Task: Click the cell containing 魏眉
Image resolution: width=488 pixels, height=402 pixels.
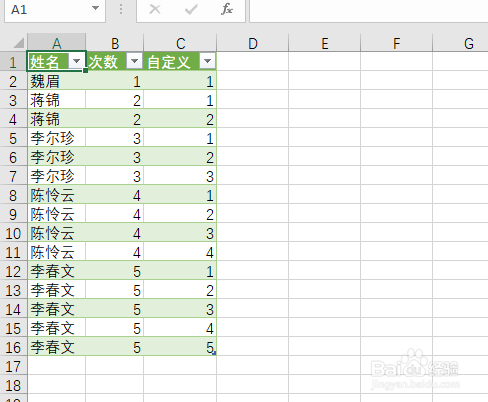Action: [x=56, y=81]
